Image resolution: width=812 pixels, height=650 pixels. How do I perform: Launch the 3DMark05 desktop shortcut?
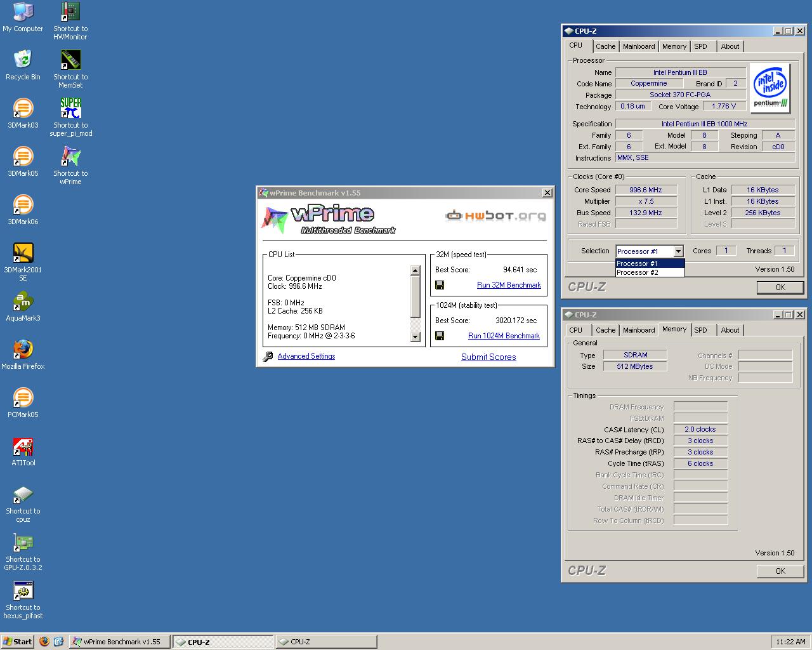(x=23, y=162)
